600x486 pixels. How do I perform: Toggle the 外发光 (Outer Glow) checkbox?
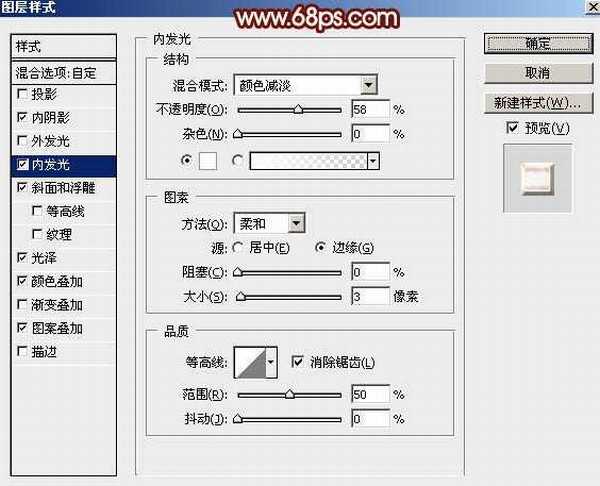pos(23,141)
